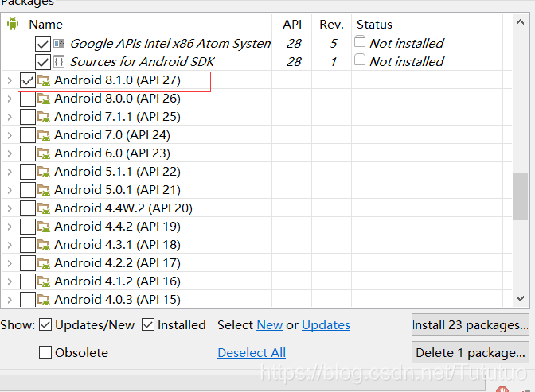
Task: Click the Name column header
Action: (45, 25)
